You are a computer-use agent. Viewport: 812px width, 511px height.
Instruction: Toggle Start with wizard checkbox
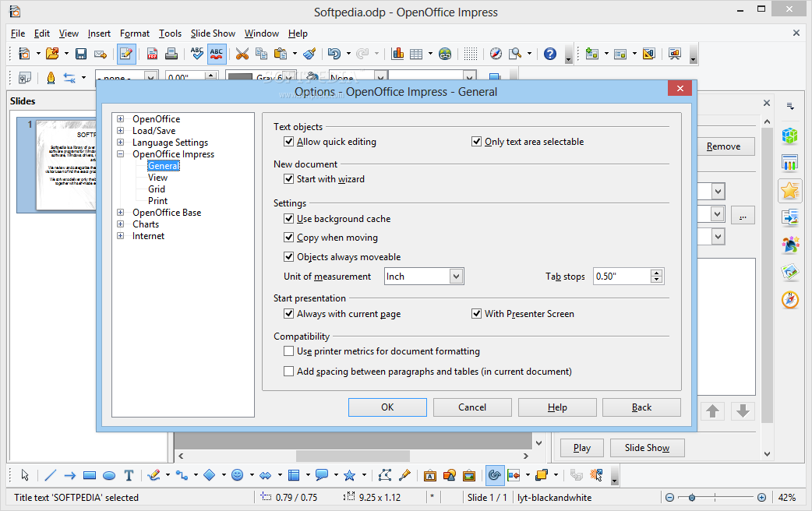click(289, 178)
